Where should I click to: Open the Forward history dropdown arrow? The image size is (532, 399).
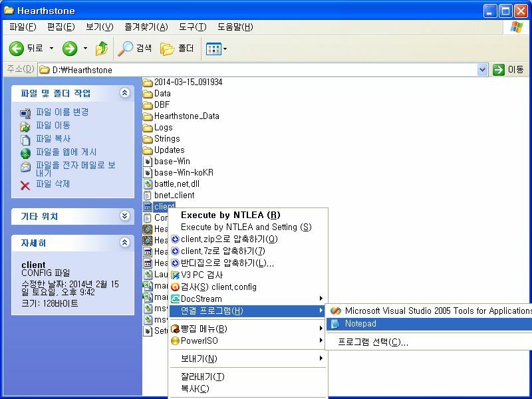pos(86,49)
